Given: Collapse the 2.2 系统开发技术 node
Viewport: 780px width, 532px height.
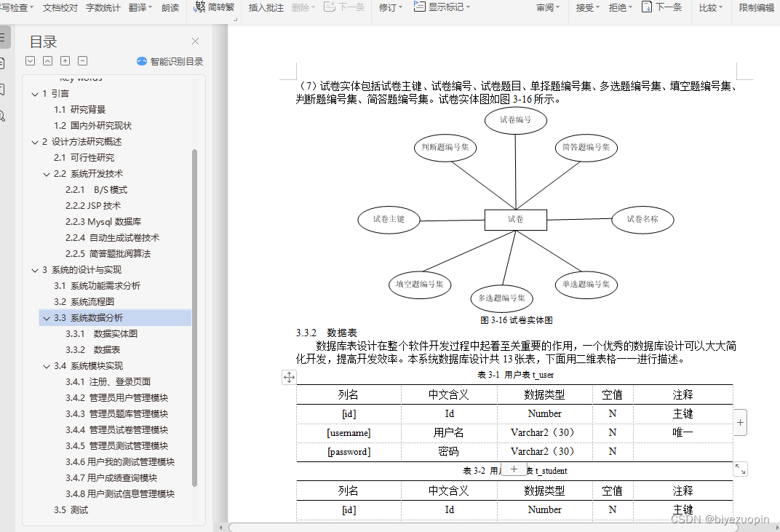Looking at the screenshot, I should tap(46, 173).
